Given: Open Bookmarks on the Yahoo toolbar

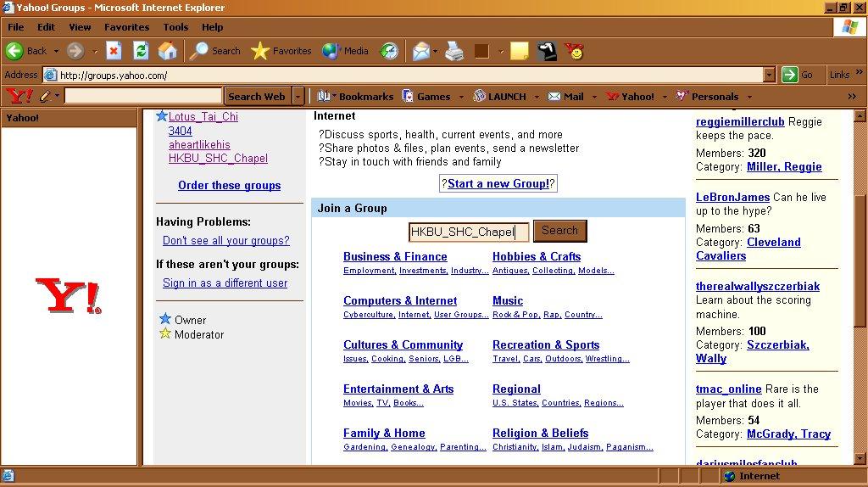Looking at the screenshot, I should coord(355,97).
